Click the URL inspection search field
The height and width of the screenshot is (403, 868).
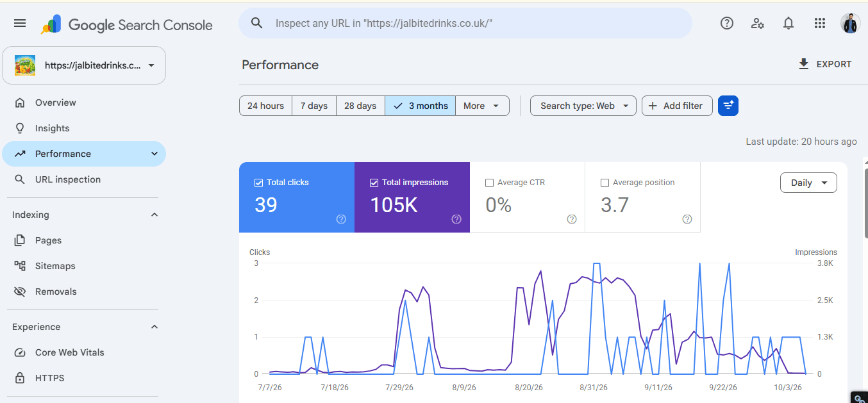[x=465, y=23]
